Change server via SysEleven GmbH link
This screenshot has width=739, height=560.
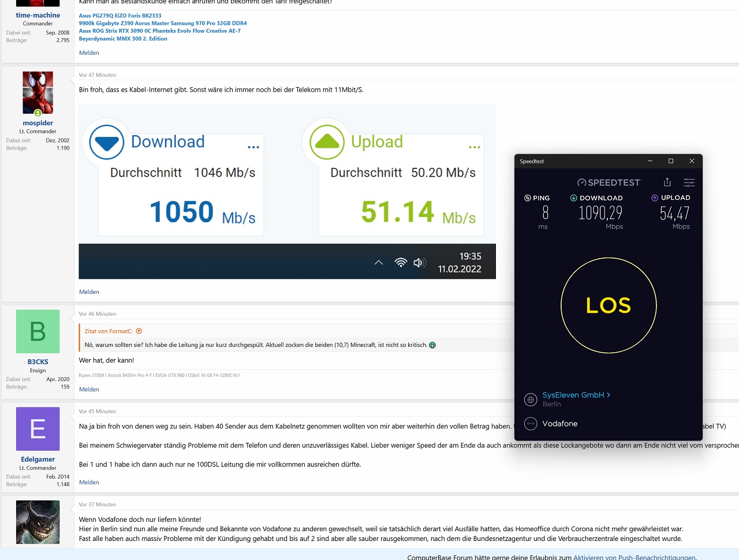(x=576, y=395)
